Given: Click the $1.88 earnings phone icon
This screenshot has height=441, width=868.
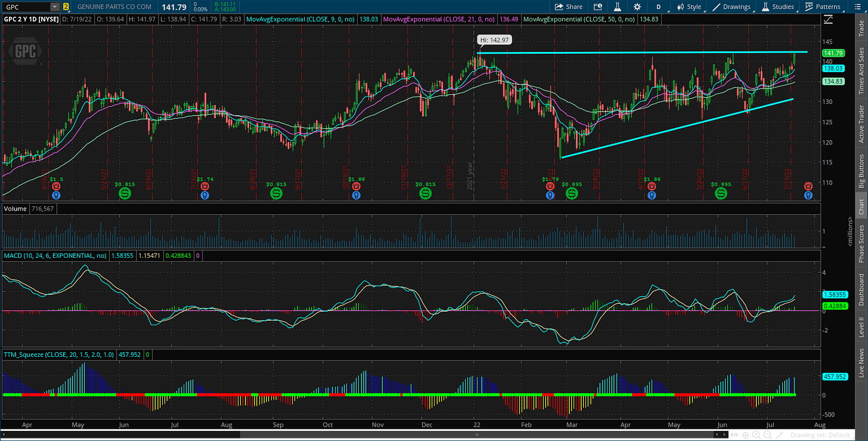Looking at the screenshot, I should coord(356,186).
